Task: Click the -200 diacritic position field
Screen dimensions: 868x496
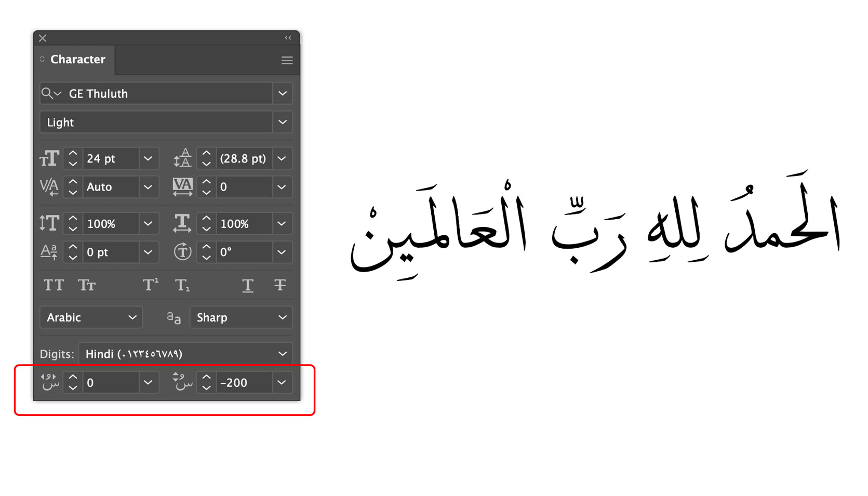Action: click(x=244, y=383)
